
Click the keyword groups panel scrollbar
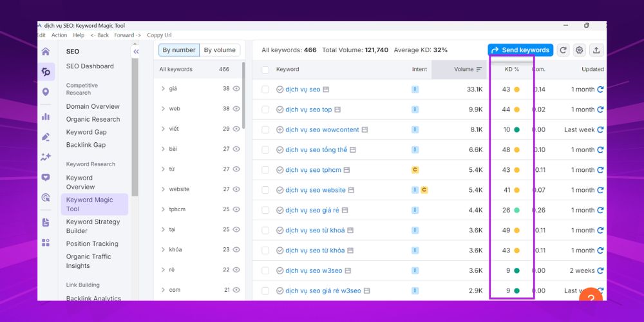pyautogui.click(x=243, y=95)
